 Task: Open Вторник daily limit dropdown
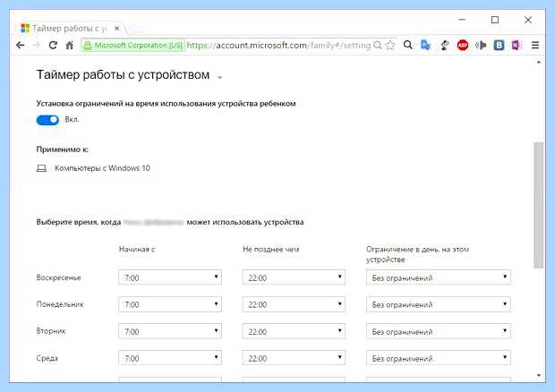[x=439, y=331]
